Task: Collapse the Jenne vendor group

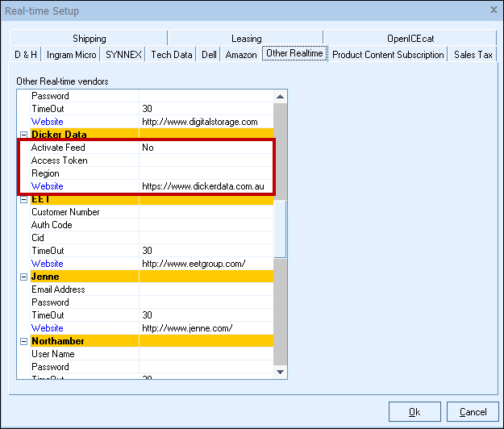Action: pos(23,277)
